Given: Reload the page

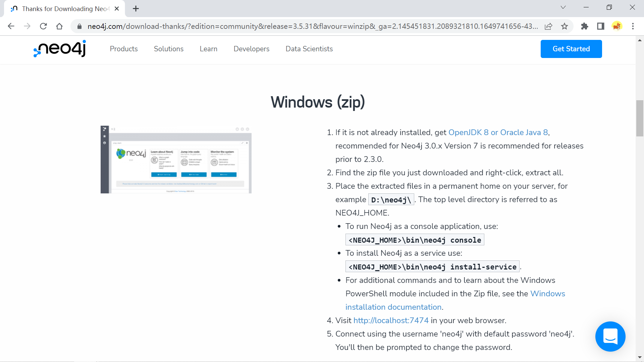Looking at the screenshot, I should click(x=43, y=26).
